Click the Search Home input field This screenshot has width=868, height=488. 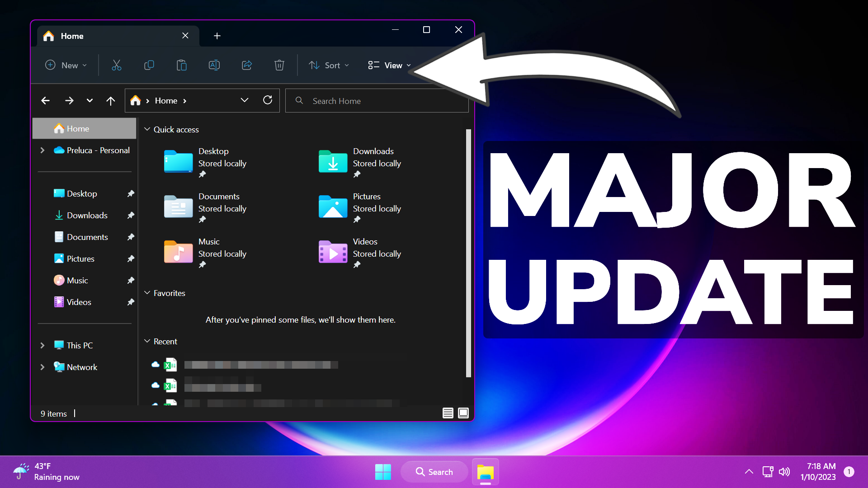[x=377, y=100]
